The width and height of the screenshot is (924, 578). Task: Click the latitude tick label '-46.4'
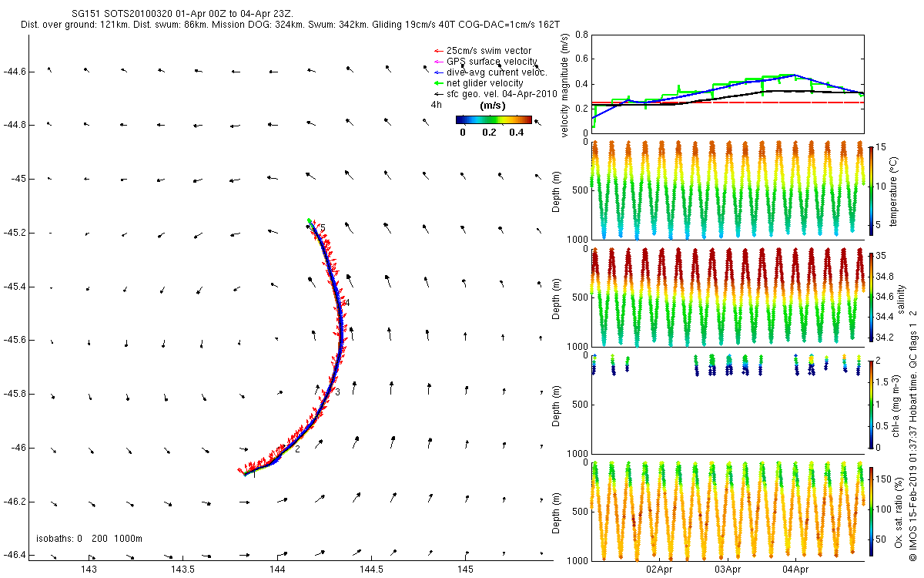point(14,555)
